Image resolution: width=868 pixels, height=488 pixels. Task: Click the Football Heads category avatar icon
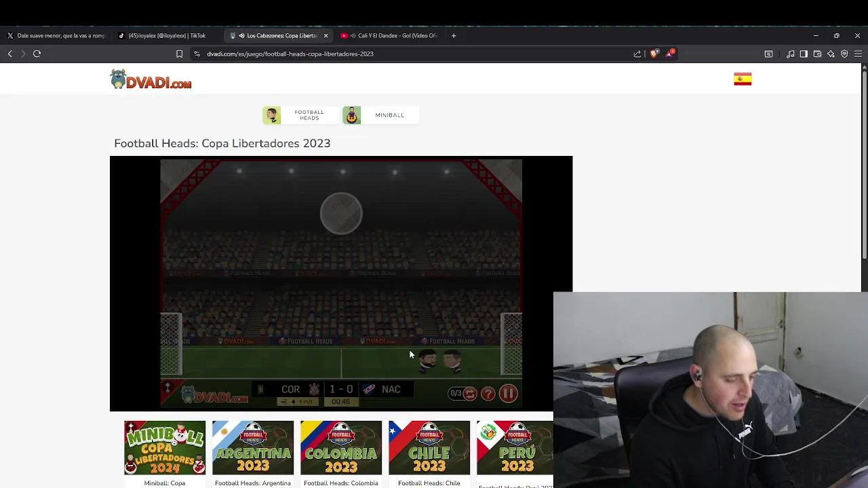pos(272,115)
